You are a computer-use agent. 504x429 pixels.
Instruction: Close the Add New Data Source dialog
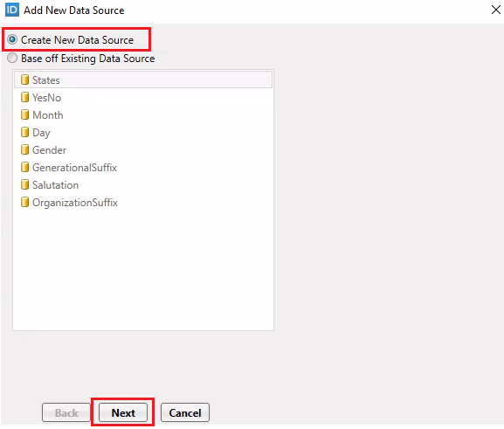pos(495,10)
